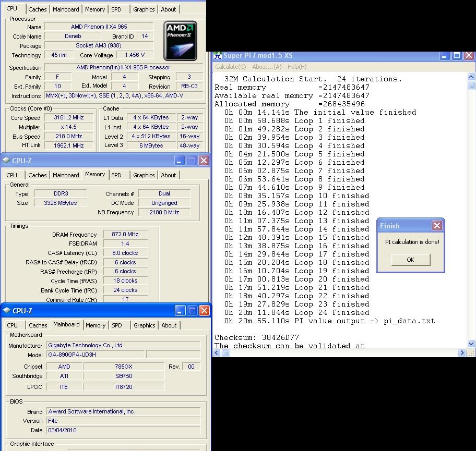Maximize the CPU-Z Memory window
The height and width of the screenshot is (451, 476).
tap(192, 160)
